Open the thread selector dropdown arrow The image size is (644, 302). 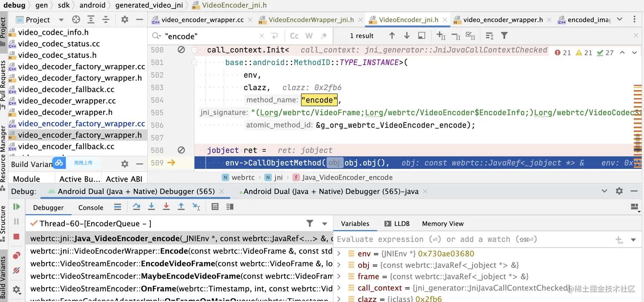tap(325, 224)
